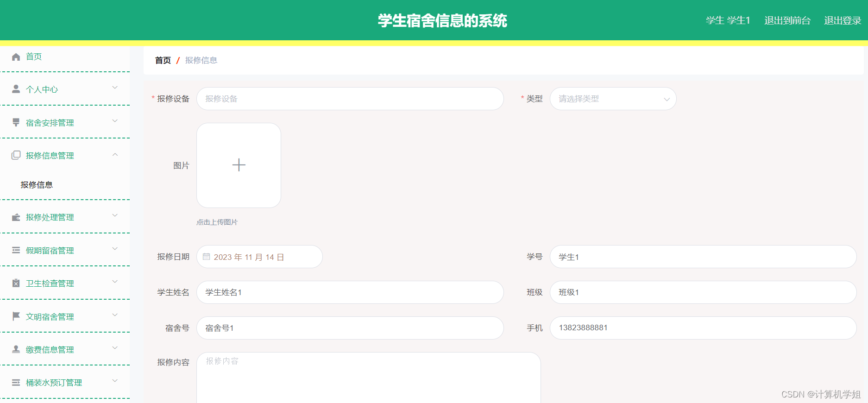The image size is (868, 403).
Task: Click the 宿舍安排管理 sidebar icon
Action: point(16,122)
